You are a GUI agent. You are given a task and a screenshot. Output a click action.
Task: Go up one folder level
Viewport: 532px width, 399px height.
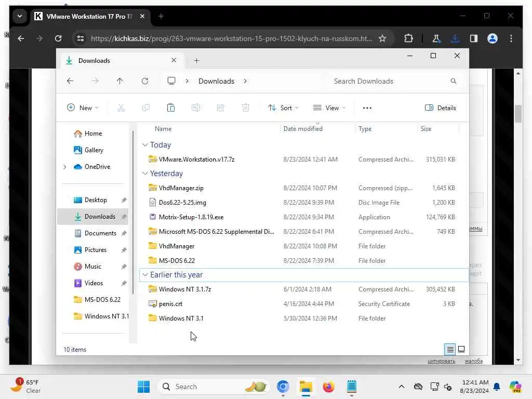tap(120, 81)
